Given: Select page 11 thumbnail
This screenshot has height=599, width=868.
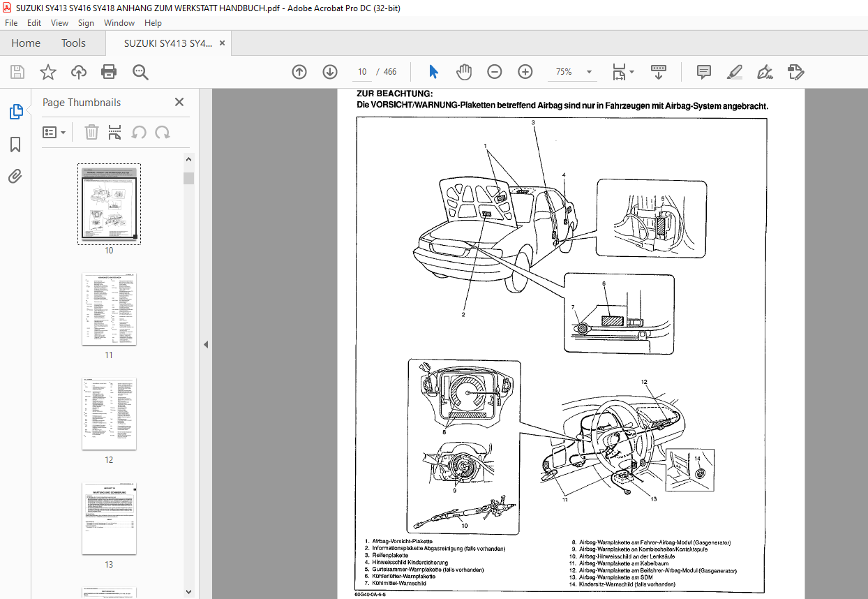Looking at the screenshot, I should (109, 309).
